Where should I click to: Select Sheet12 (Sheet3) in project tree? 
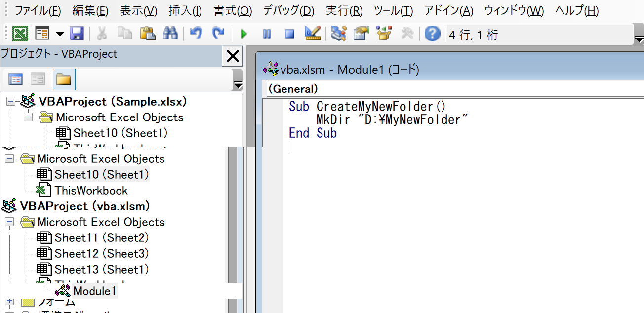click(x=102, y=254)
